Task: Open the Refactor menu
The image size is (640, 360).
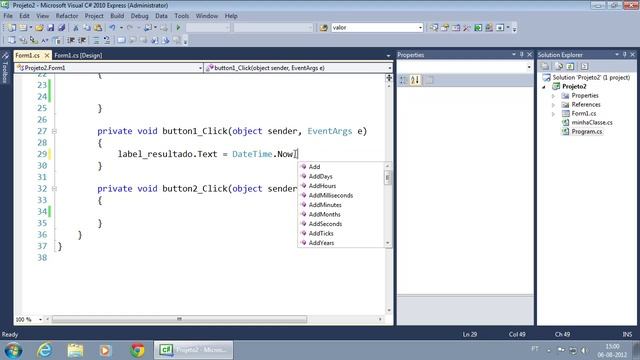Action: 67,16
